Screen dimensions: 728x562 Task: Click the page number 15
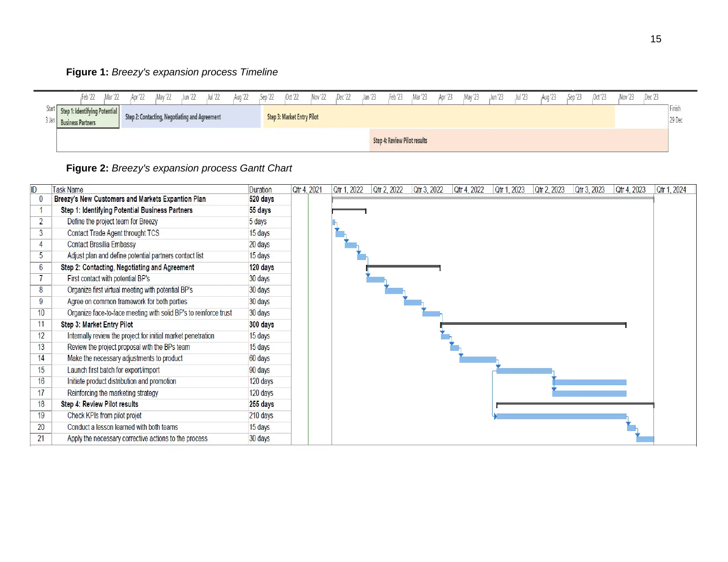point(655,39)
